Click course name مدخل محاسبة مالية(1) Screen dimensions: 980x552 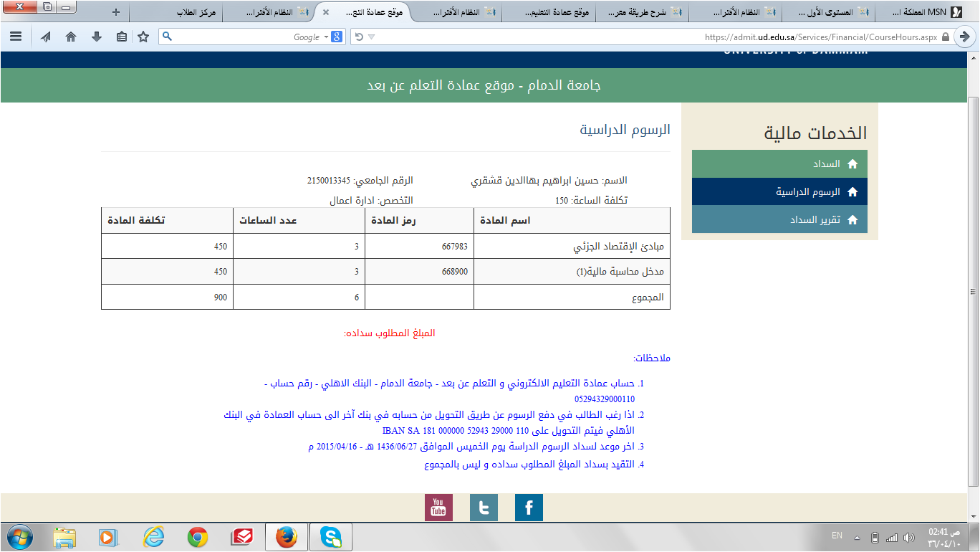click(x=621, y=272)
